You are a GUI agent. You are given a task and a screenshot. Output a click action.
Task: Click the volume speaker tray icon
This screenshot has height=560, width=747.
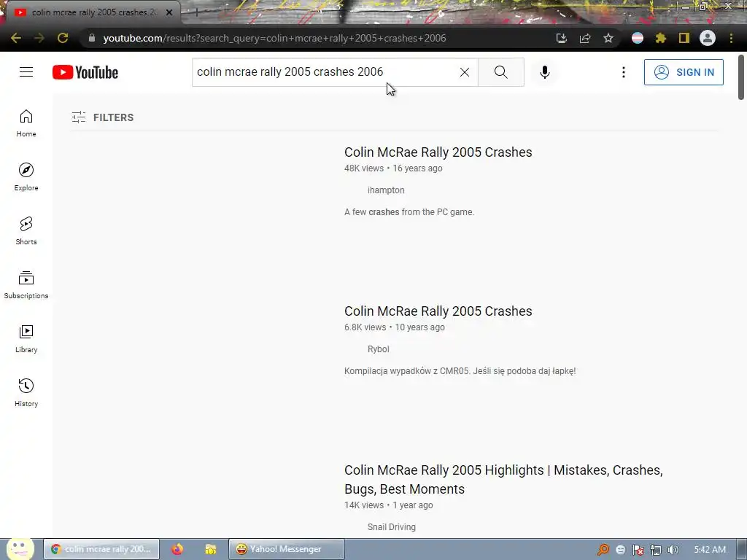coord(673,550)
